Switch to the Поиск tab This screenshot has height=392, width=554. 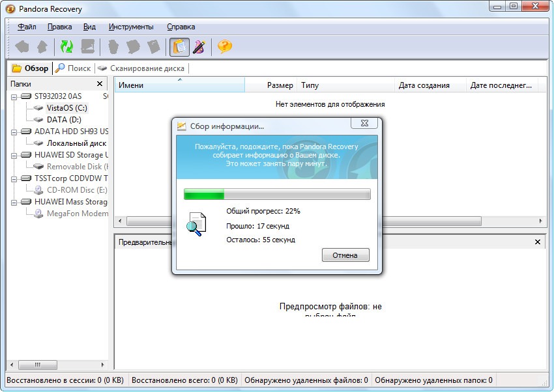(x=74, y=68)
